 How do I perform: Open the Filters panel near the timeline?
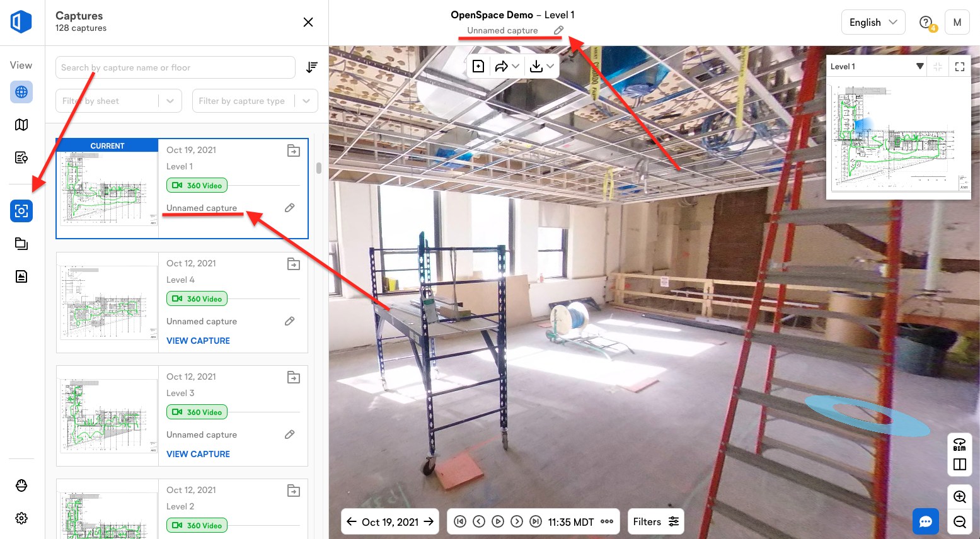[655, 521]
